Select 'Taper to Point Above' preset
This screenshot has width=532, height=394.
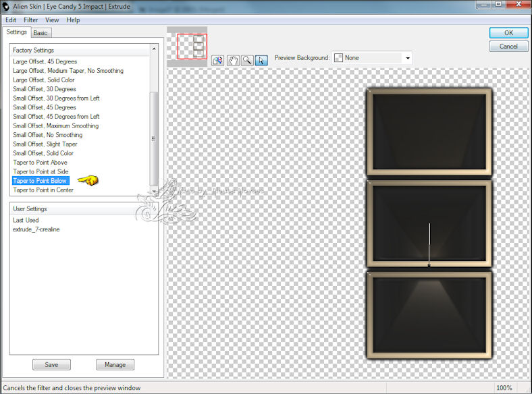pos(40,163)
